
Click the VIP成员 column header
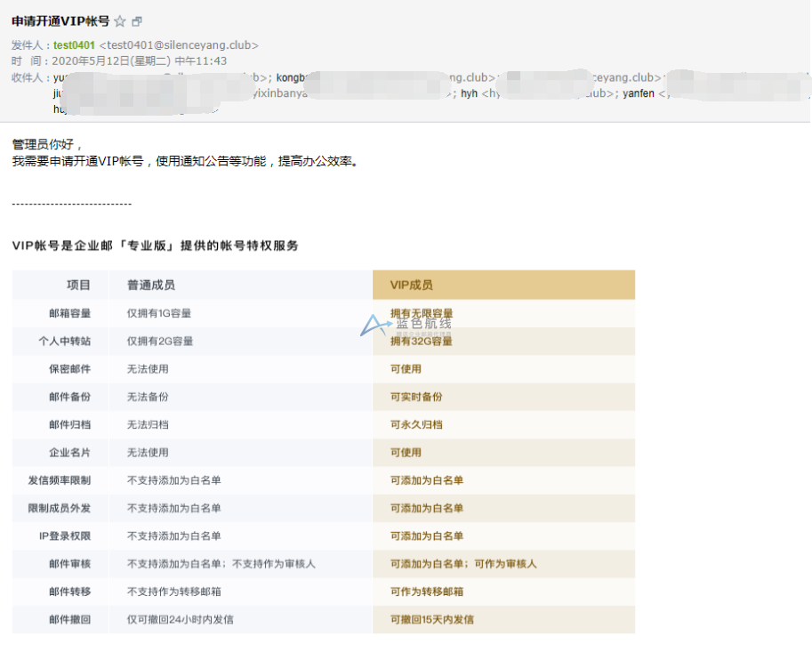pyautogui.click(x=412, y=285)
